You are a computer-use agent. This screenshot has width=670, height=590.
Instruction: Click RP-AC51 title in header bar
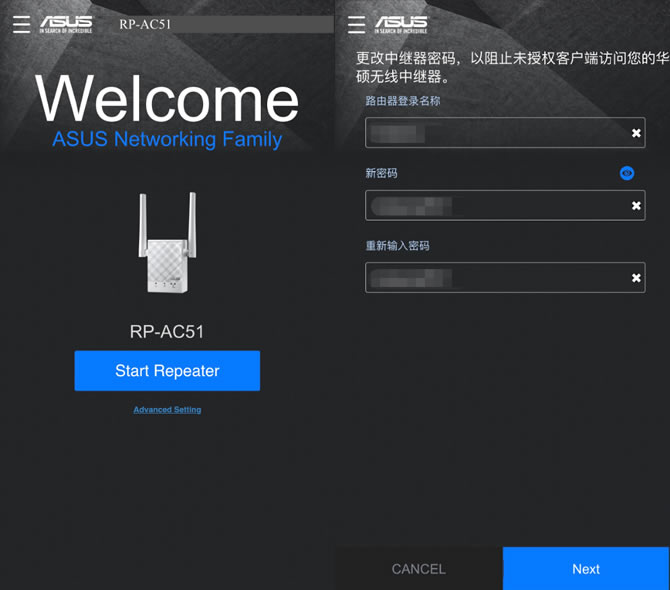[145, 24]
